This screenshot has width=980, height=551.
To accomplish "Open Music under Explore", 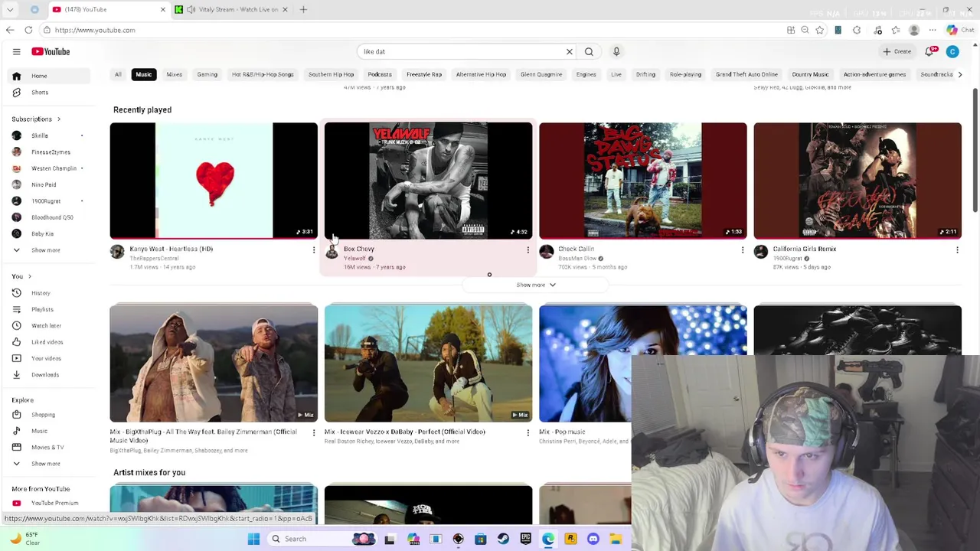I will pos(47,431).
